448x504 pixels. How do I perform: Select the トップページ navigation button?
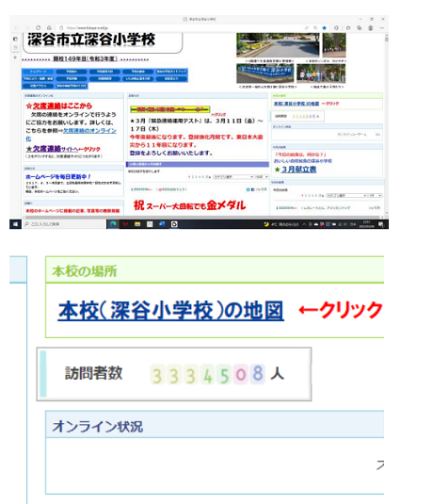[x=39, y=72]
